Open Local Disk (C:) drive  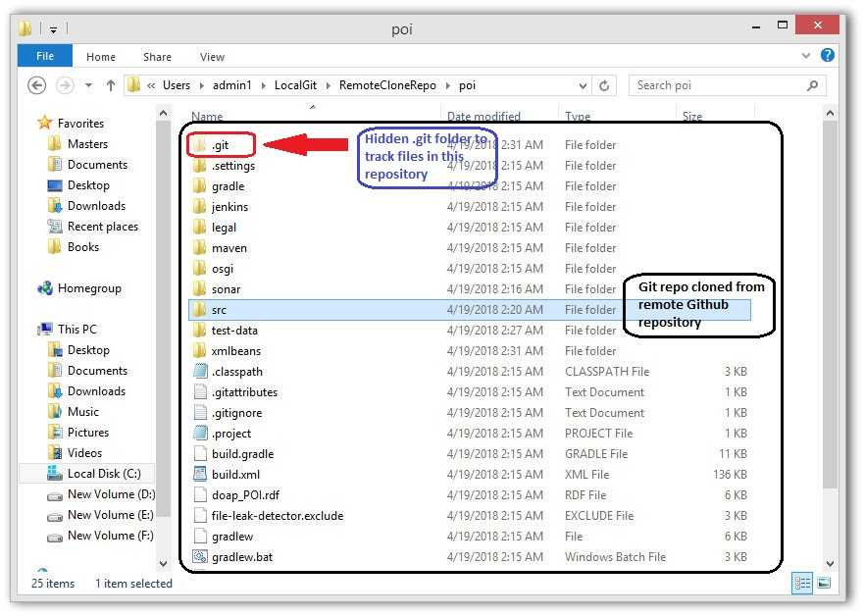coord(103,474)
